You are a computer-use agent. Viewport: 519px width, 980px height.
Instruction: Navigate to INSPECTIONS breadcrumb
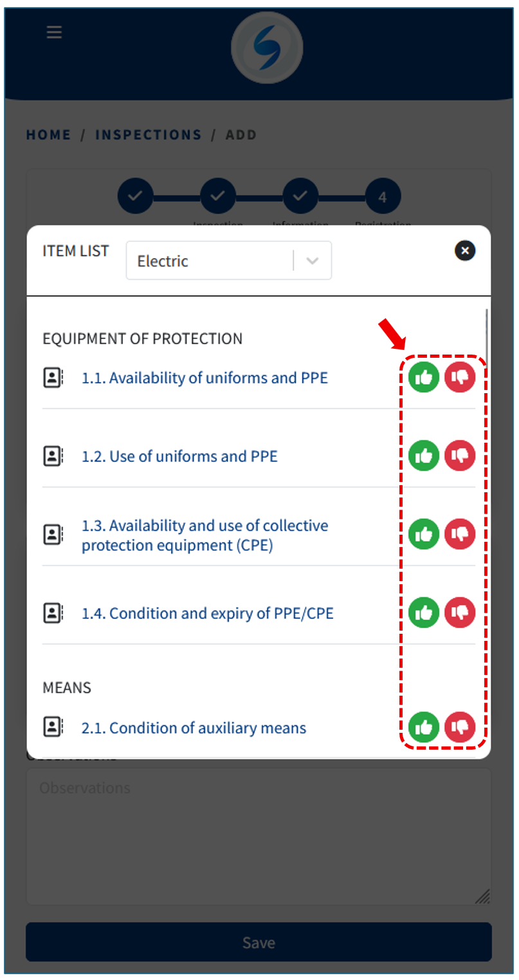[x=148, y=135]
